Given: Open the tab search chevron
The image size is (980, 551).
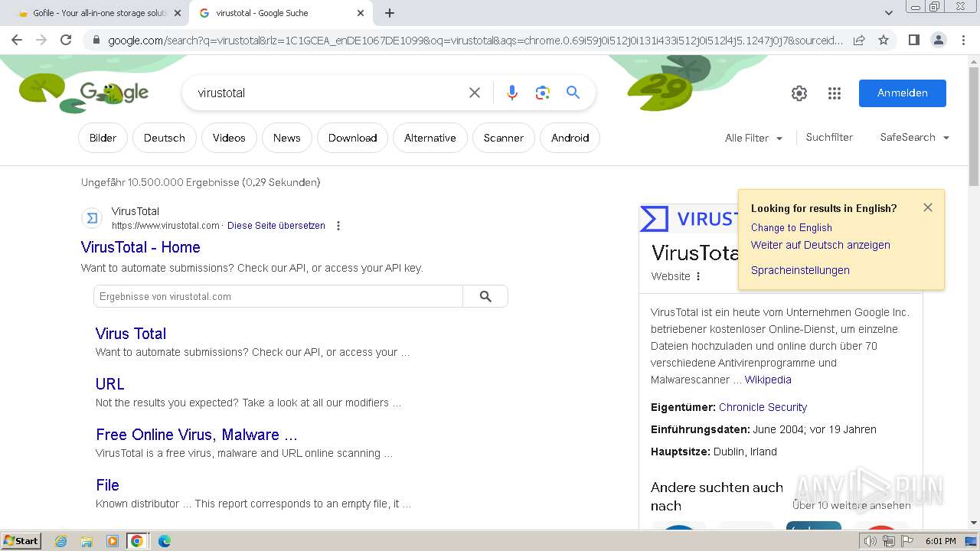Looking at the screenshot, I should (x=888, y=13).
